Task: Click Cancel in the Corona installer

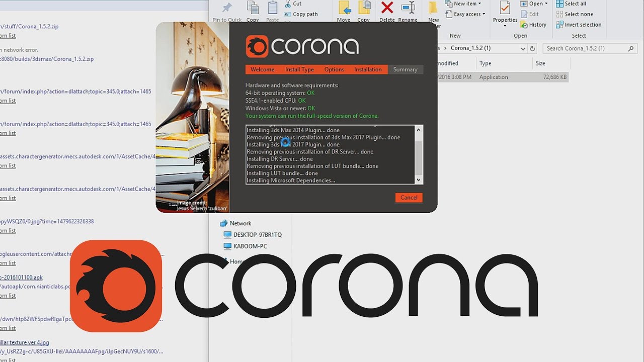Action: click(x=409, y=198)
